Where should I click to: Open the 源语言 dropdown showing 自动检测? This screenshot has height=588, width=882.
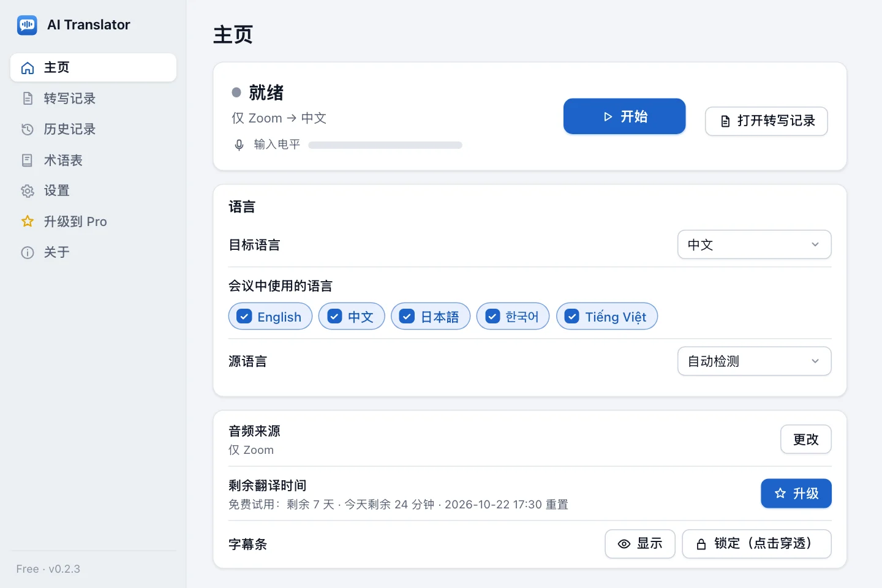pos(754,361)
